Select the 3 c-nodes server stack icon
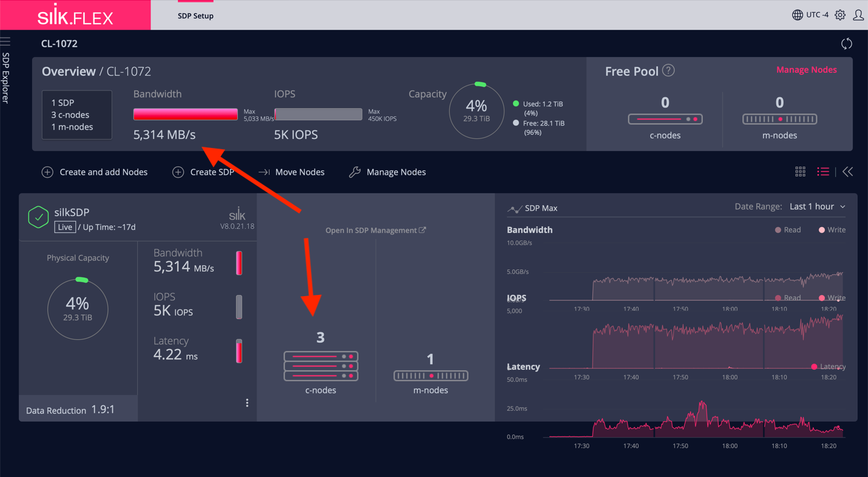 click(320, 366)
